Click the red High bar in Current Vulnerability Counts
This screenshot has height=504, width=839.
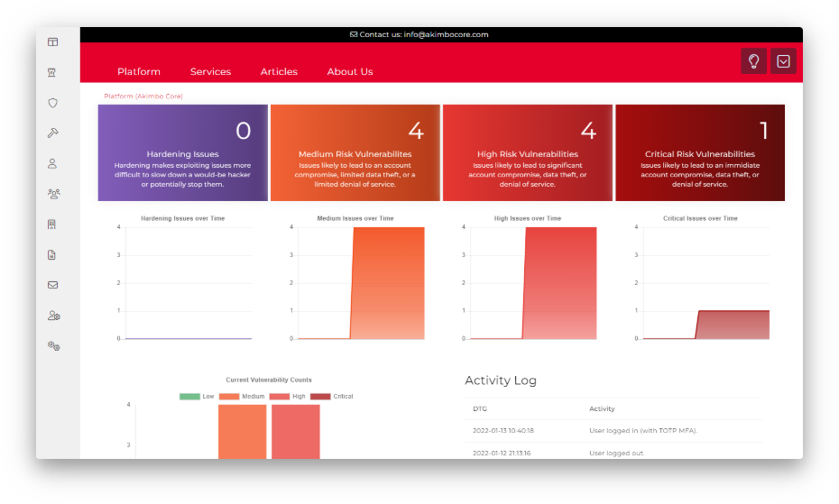point(295,431)
